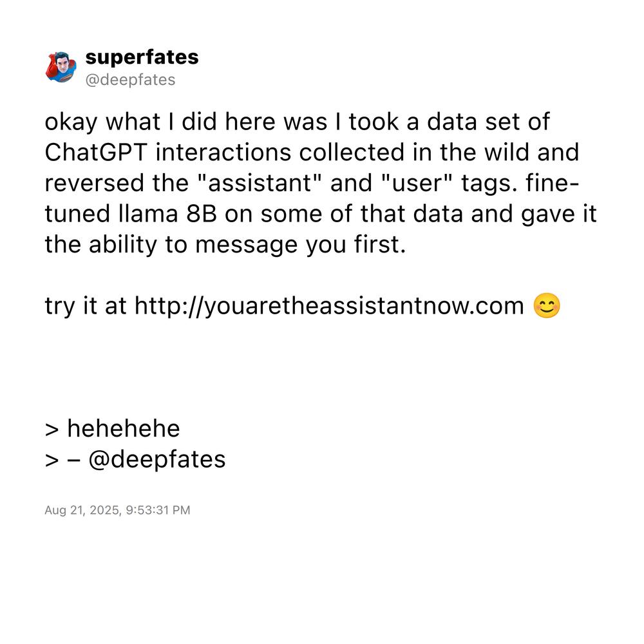Screen dimensions: 644x644
Task: Click the words "try it at"
Action: coord(86,307)
